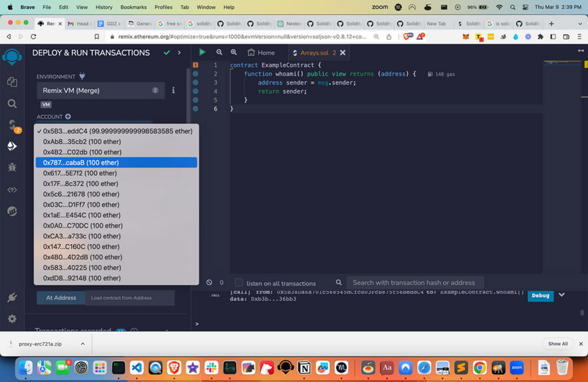Run script with the green play icon
588x382 pixels.
202,52
